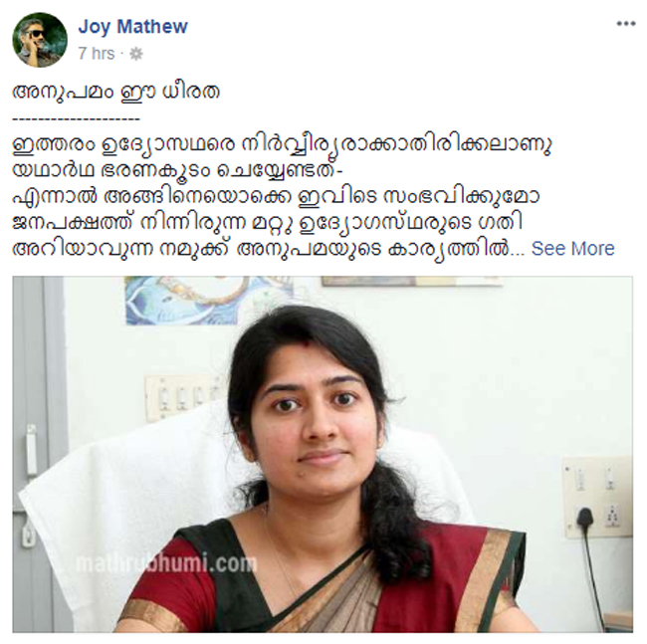
Task: Open the three-dots post options menu
Action: coord(625,24)
